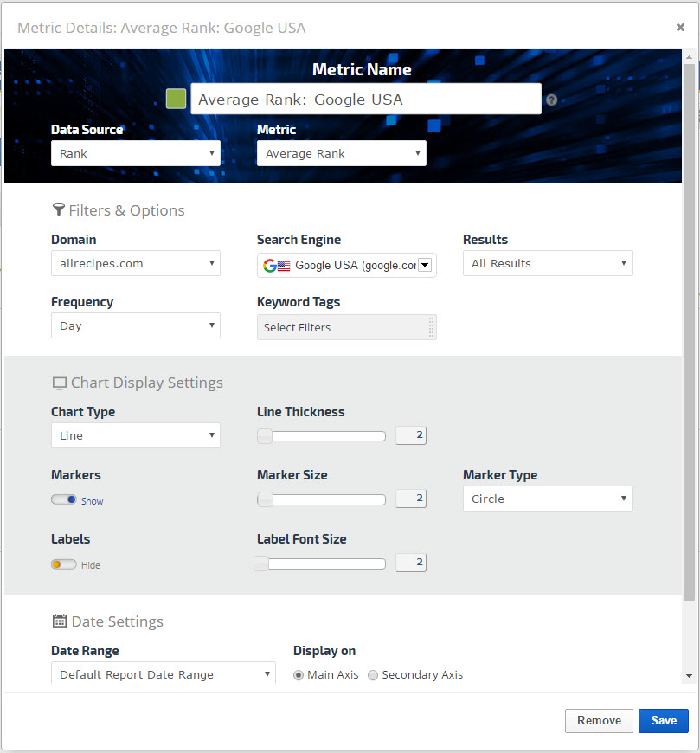This screenshot has width=700, height=753.
Task: Toggle the Markers show switch
Action: point(64,500)
